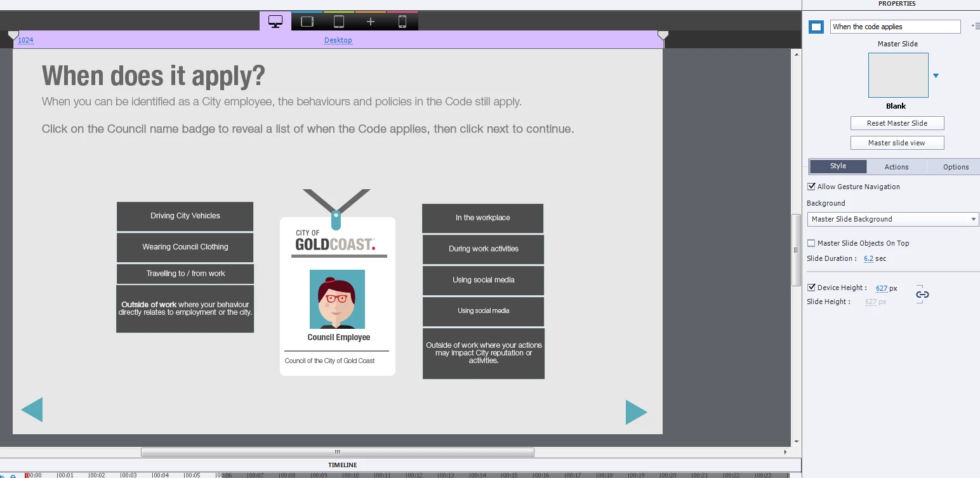This screenshot has width=980, height=478.
Task: Click the slide icon beside name field
Action: pos(817,27)
